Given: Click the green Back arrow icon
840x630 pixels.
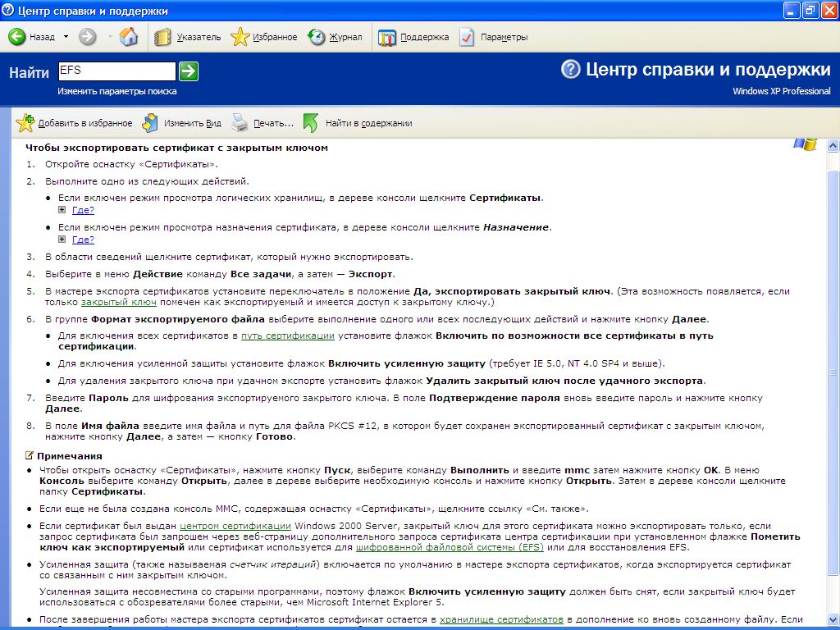Looking at the screenshot, I should [17, 37].
